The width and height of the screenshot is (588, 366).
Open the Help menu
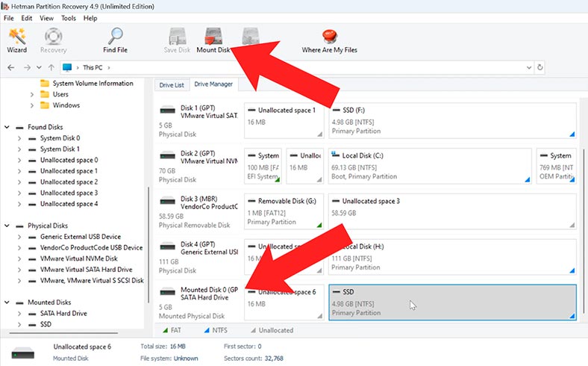coord(90,18)
